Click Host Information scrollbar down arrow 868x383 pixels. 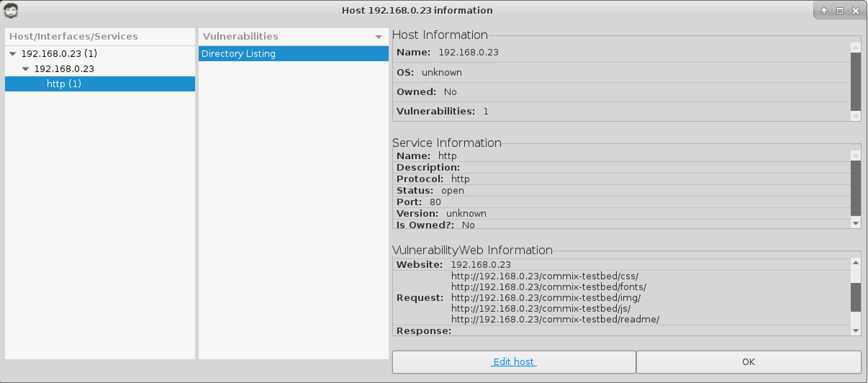coord(855,116)
